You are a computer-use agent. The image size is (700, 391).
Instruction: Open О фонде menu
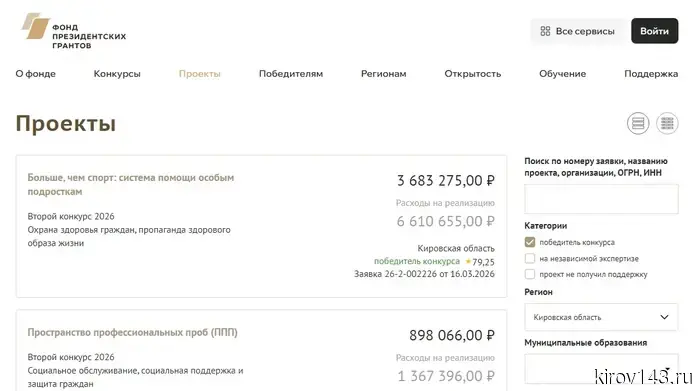tap(36, 74)
